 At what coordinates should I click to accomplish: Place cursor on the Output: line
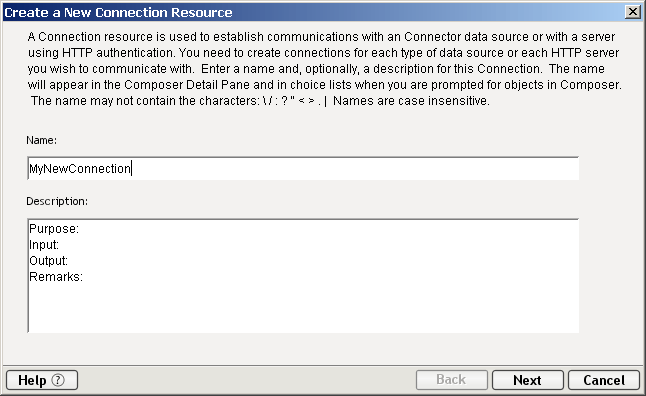tap(49, 261)
